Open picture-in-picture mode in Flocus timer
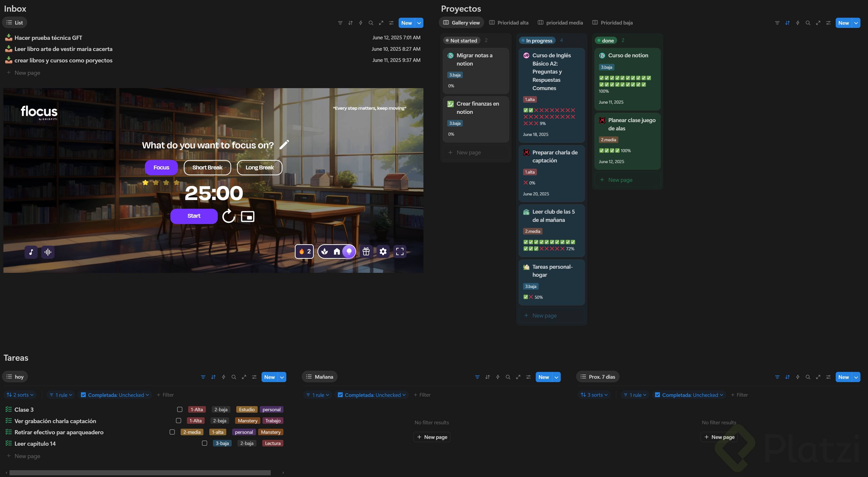The height and width of the screenshot is (477, 868). point(248,216)
